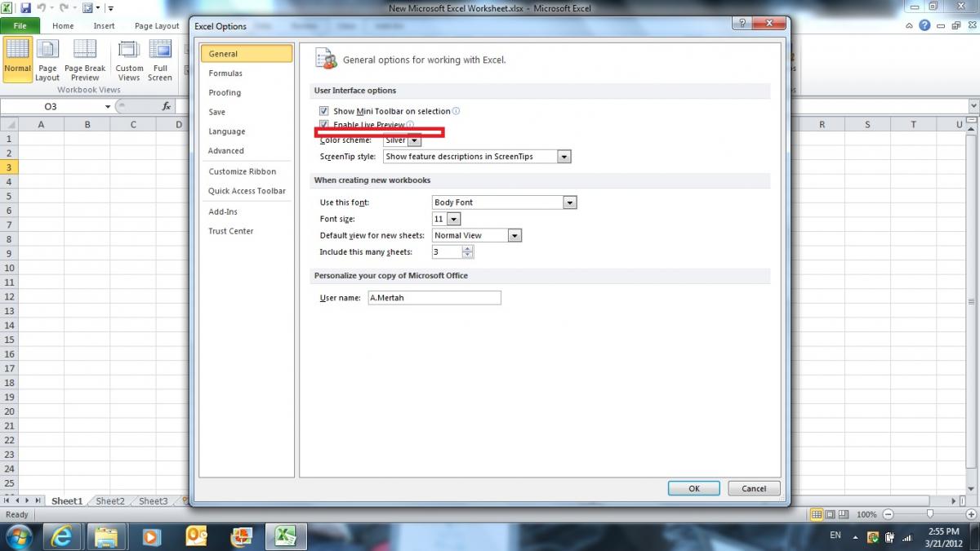Viewport: 980px width, 551px height.
Task: Click the User name text field
Action: [434, 298]
